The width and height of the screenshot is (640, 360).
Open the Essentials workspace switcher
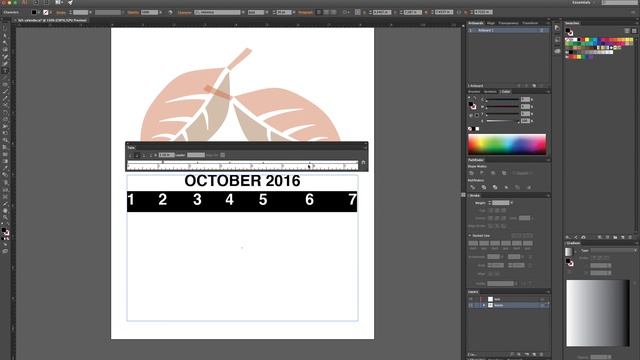[583, 2]
